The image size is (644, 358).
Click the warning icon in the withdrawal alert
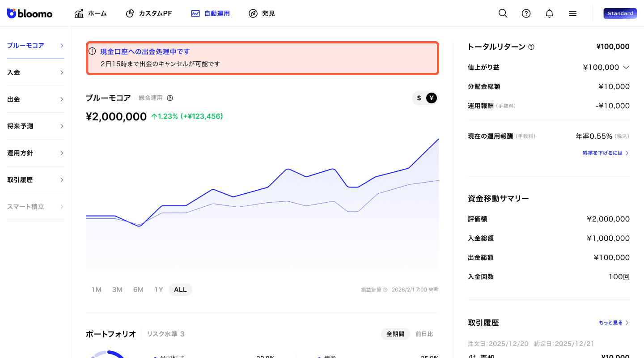[93, 51]
